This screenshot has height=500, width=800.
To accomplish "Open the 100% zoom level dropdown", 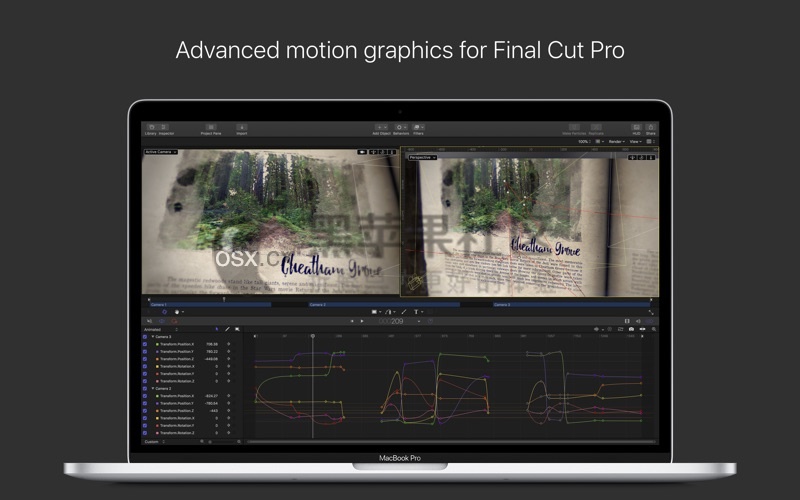I will [x=584, y=141].
